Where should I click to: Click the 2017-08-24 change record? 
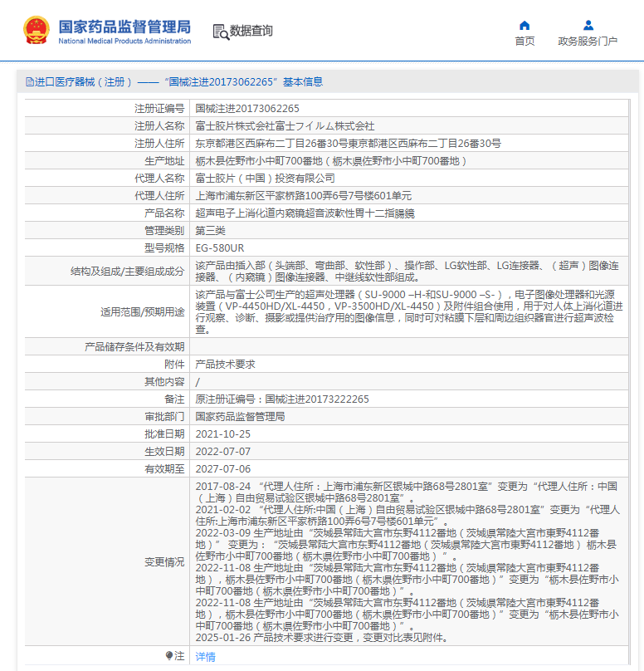[407, 492]
